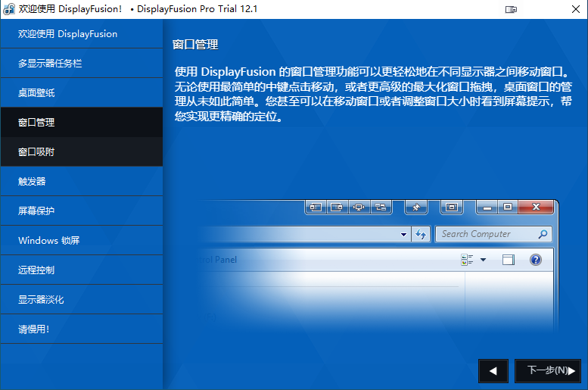This screenshot has width=588, height=390.
Task: Click the center-window title bar button in preview
Action: click(x=452, y=207)
